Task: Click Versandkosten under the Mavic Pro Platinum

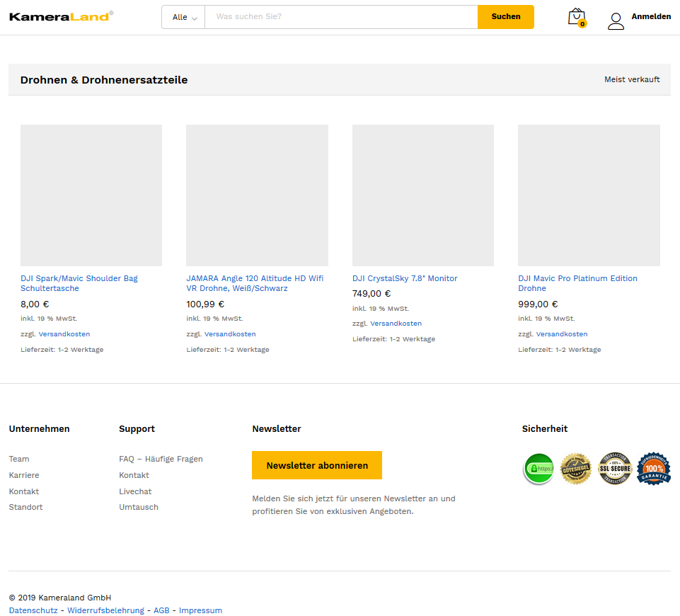Action: [562, 334]
